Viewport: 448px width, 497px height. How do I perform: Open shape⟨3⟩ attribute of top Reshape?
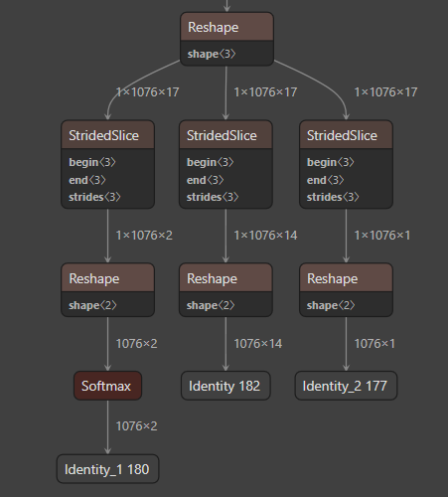pos(212,54)
